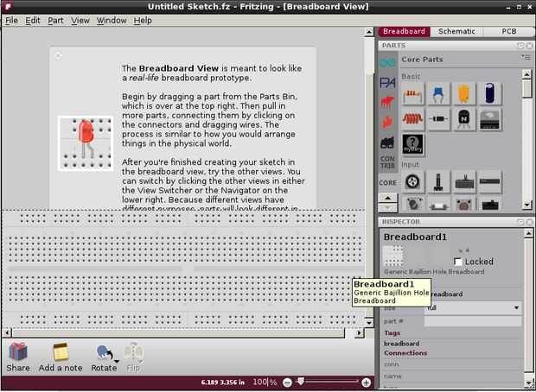
Task: Select the flat black bar Input part
Action: click(x=489, y=181)
